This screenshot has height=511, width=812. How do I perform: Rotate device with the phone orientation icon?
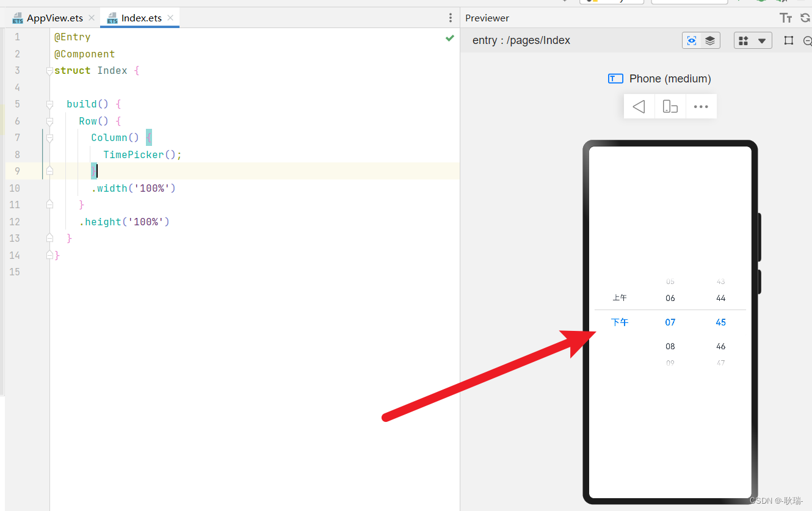[670, 107]
